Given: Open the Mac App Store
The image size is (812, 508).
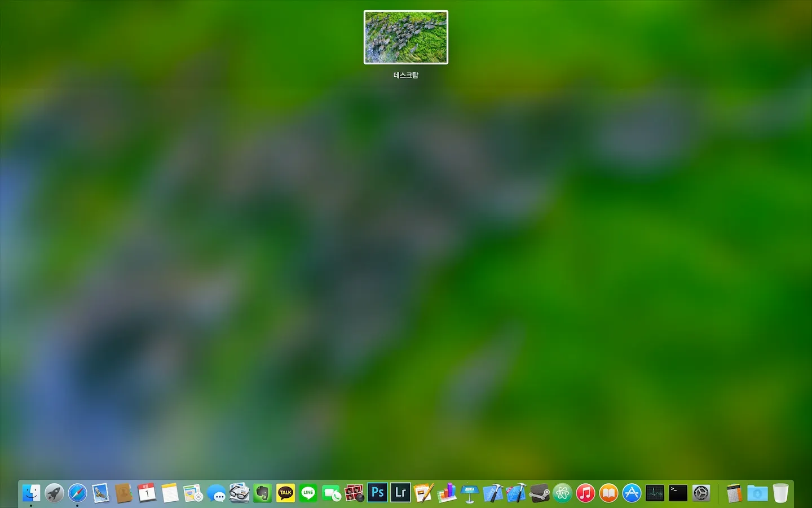Looking at the screenshot, I should pyautogui.click(x=632, y=493).
